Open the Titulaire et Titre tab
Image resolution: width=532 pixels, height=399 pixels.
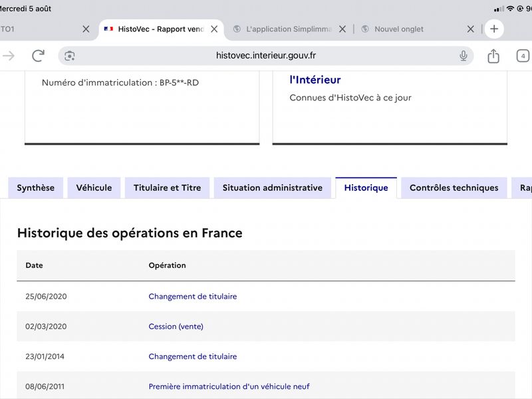pyautogui.click(x=168, y=188)
